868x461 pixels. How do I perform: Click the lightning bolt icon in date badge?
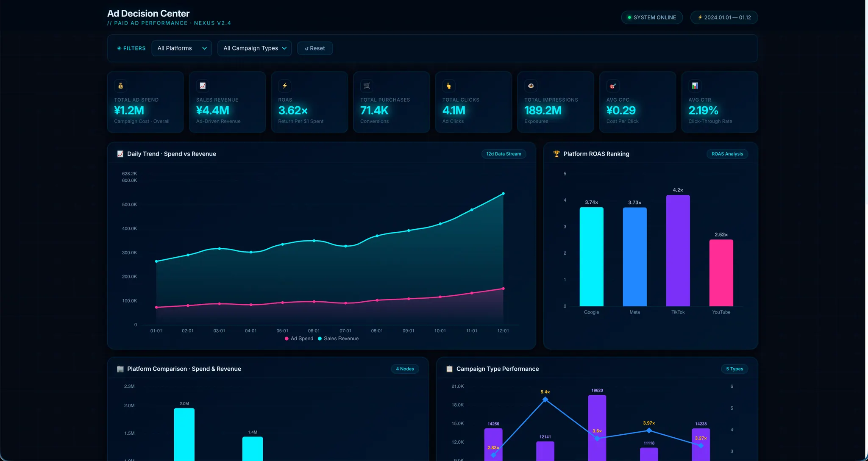pos(700,17)
